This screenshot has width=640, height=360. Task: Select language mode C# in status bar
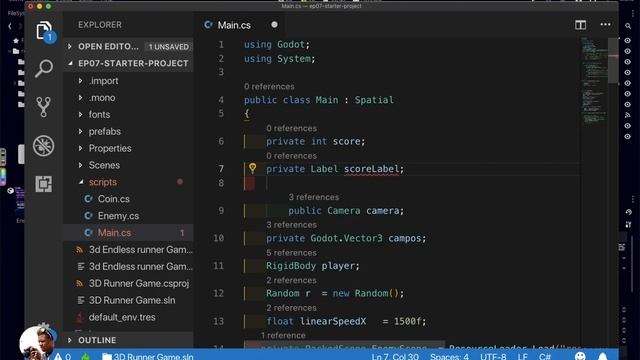[x=544, y=356]
